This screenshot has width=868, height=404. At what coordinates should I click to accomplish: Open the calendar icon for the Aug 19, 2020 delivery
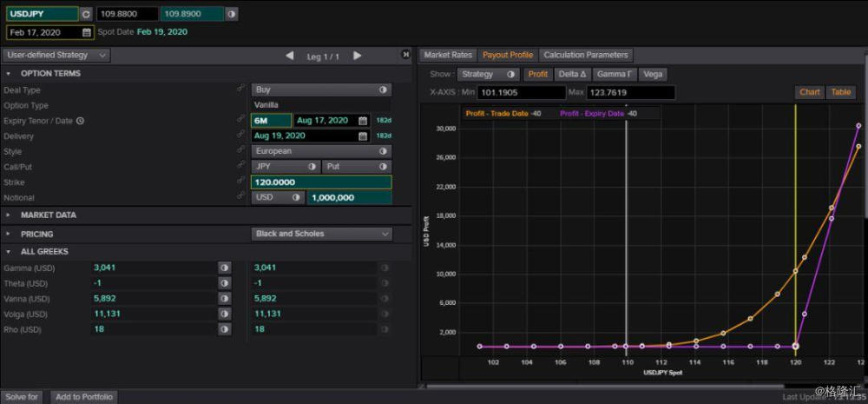pos(363,136)
